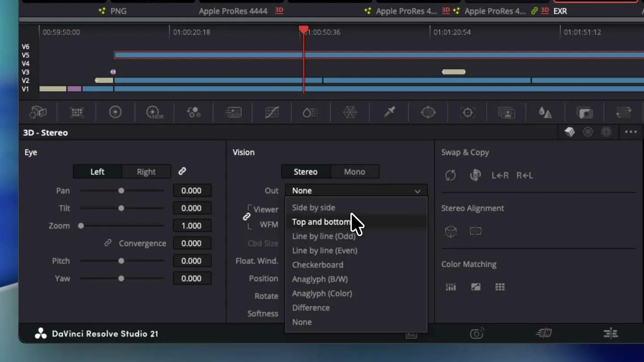Click the PNG clip label
Image resolution: width=644 pixels, height=362 pixels.
pos(119,11)
